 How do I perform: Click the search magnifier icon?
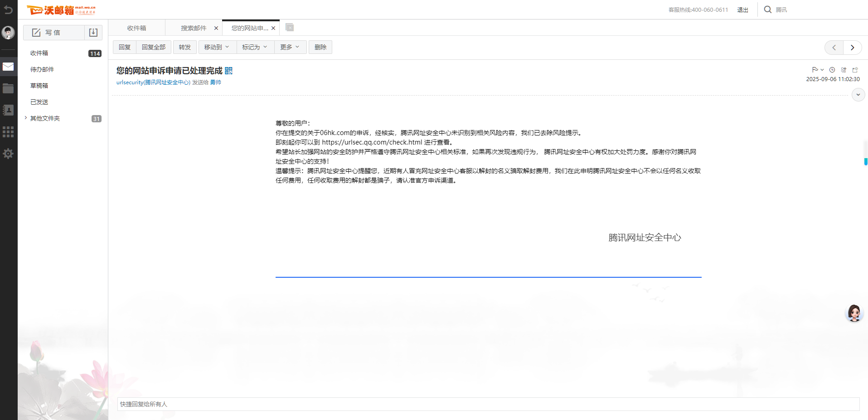coord(768,10)
